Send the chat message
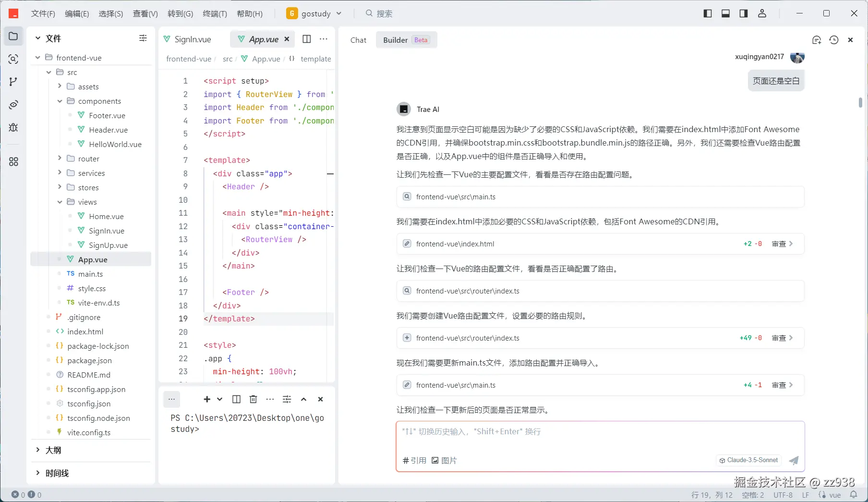This screenshot has height=502, width=868. click(794, 460)
